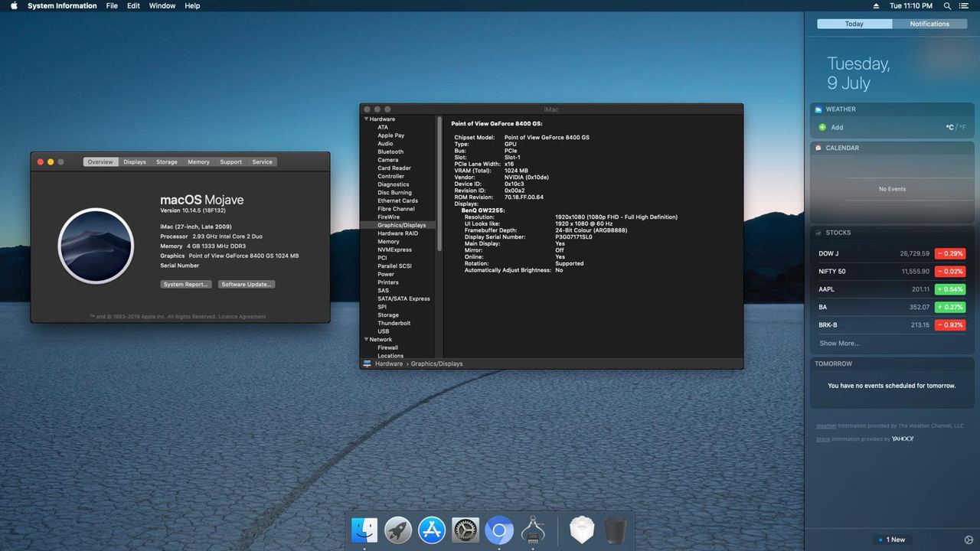Viewport: 980px width, 551px height.
Task: Select USB in hardware sidebar
Action: 383,331
